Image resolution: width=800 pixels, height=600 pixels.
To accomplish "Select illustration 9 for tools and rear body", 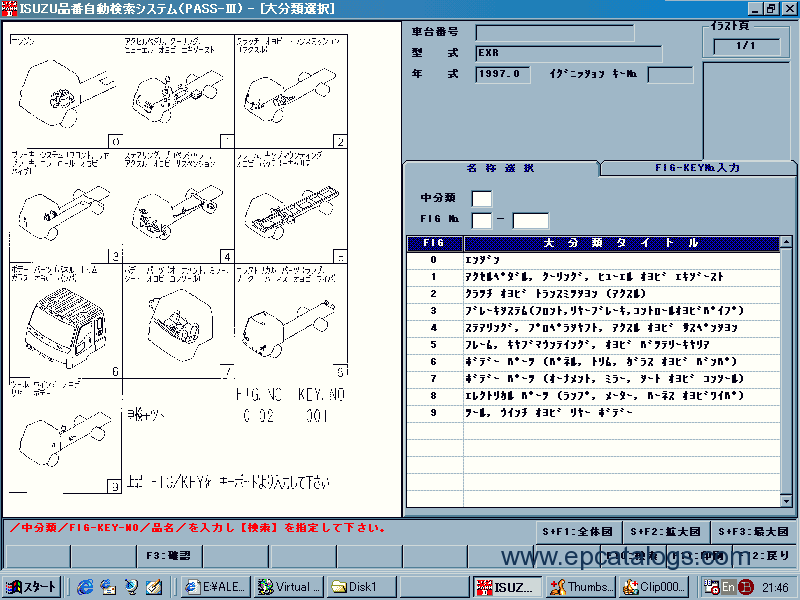I will coord(65,436).
